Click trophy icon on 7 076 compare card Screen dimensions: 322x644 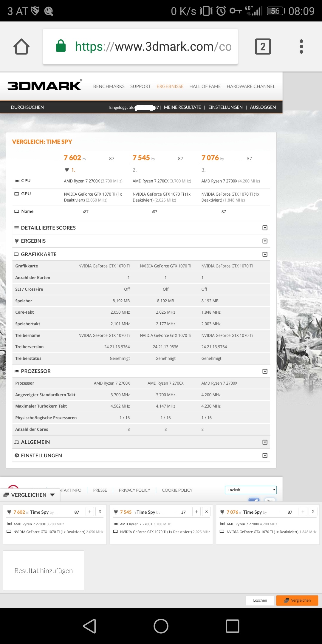[222, 512]
